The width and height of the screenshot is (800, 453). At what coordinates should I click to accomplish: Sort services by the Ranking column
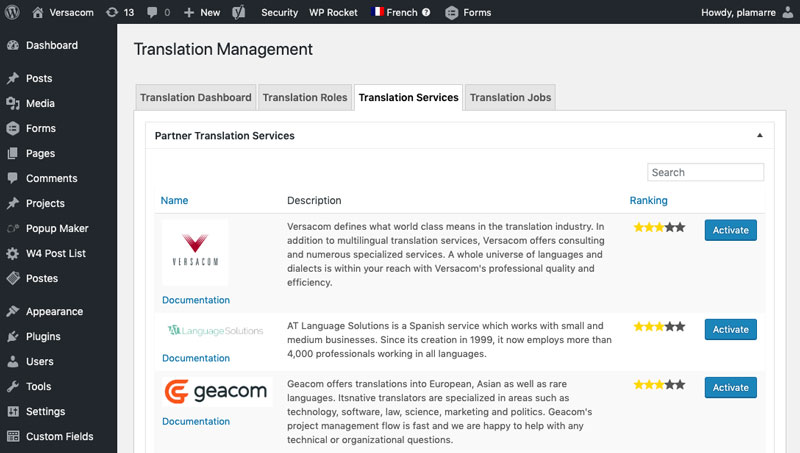(x=648, y=200)
